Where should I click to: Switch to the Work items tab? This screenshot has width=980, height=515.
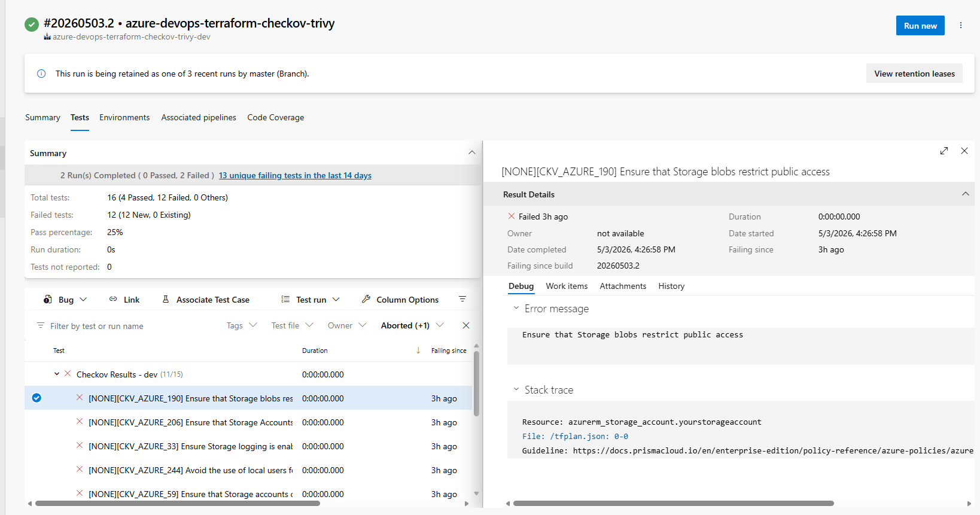pos(567,286)
